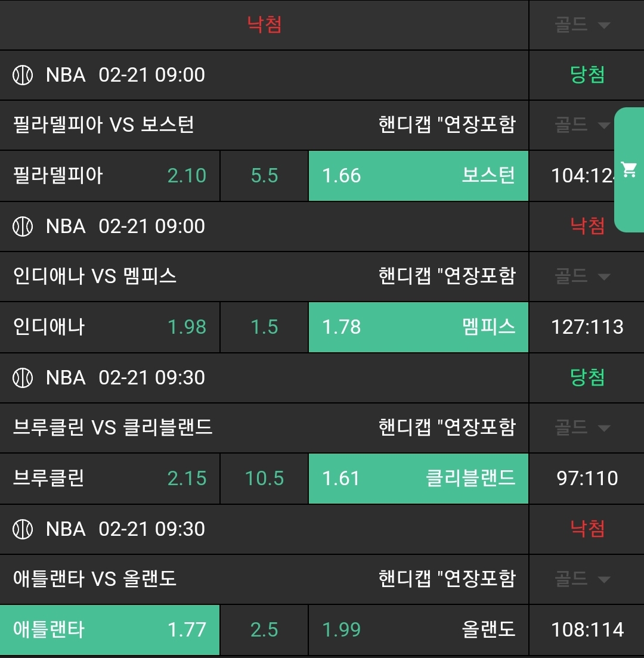
Task: Click the 127:113 final score
Action: coord(587,327)
